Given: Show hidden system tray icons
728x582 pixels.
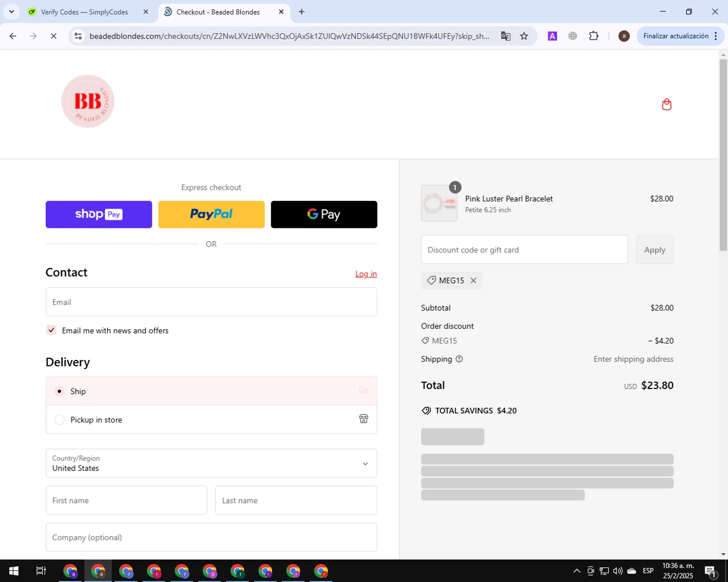Looking at the screenshot, I should tap(577, 571).
